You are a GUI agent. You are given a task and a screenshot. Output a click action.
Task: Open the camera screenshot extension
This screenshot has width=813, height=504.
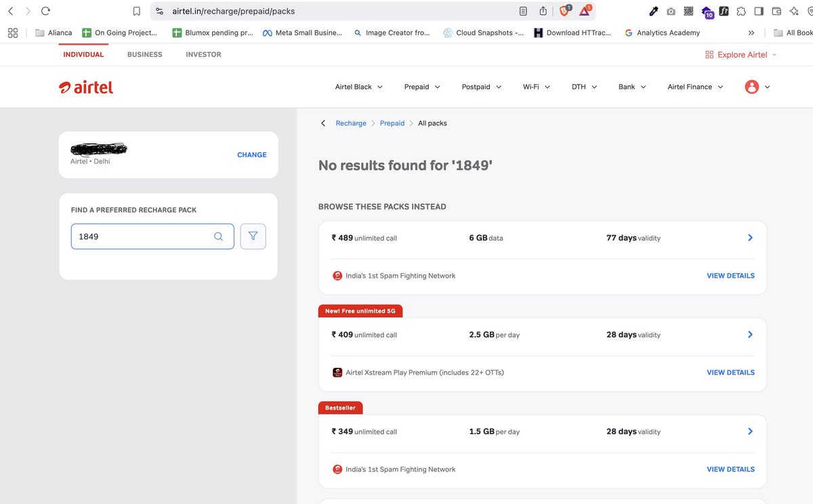(x=671, y=12)
